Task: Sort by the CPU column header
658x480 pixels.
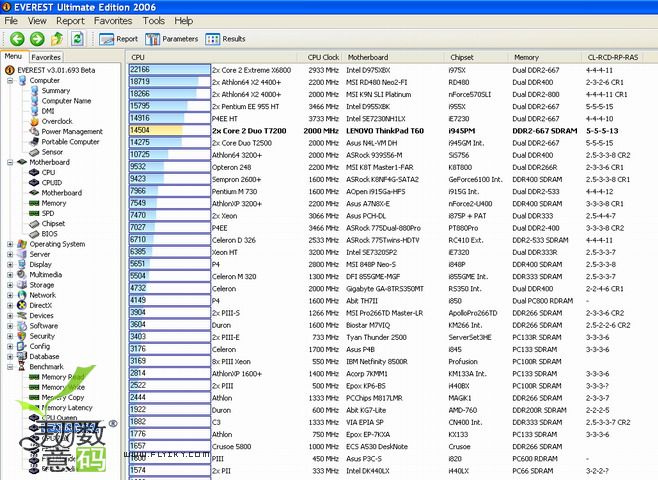Action: click(212, 57)
